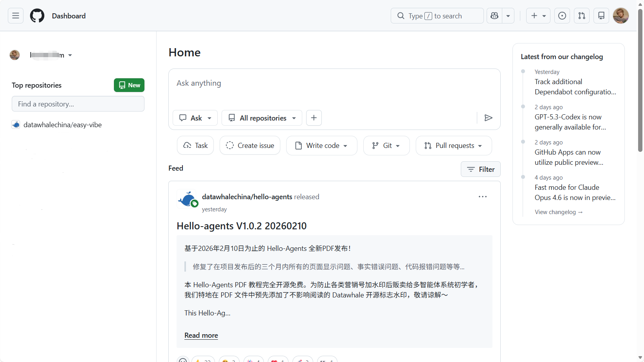Open the datawhalechina/easy-vibe repository
644x362 pixels.
(63, 125)
